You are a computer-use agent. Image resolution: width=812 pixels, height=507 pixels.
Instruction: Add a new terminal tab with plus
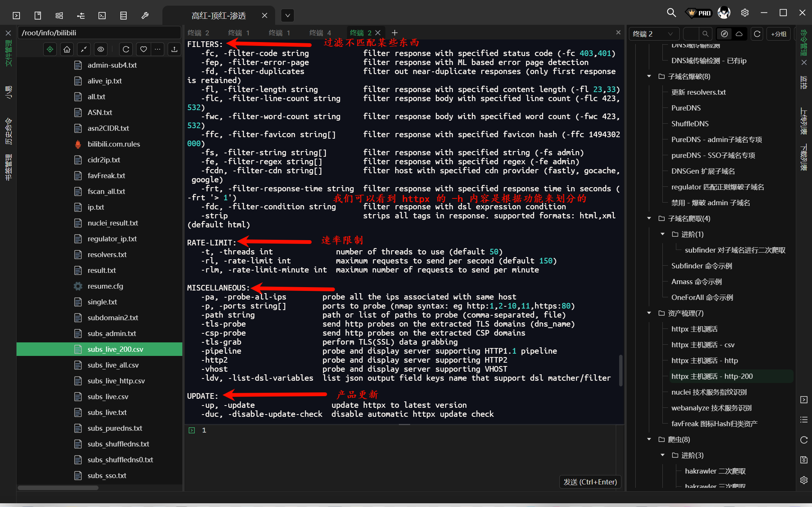(394, 33)
